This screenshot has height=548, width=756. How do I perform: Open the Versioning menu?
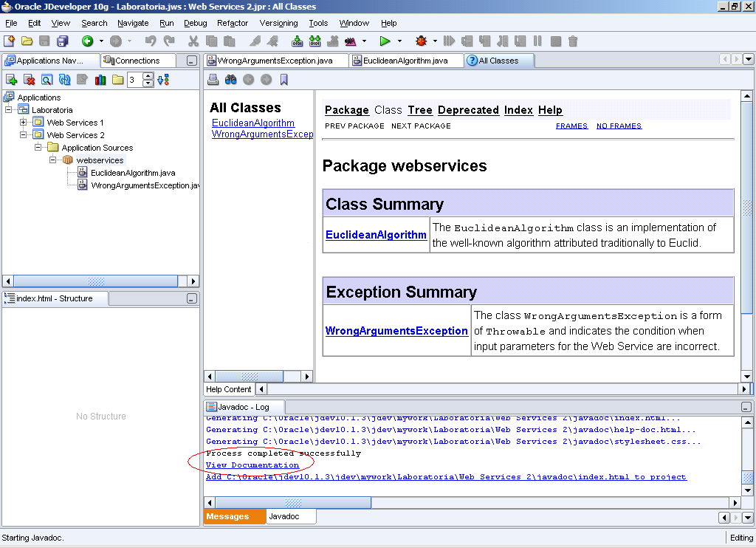click(278, 23)
